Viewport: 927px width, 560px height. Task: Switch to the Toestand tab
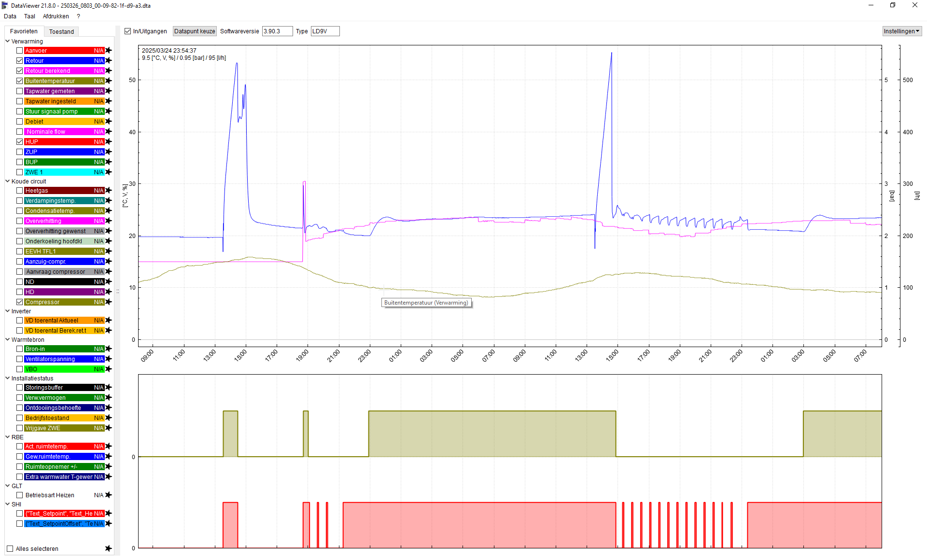click(x=61, y=31)
